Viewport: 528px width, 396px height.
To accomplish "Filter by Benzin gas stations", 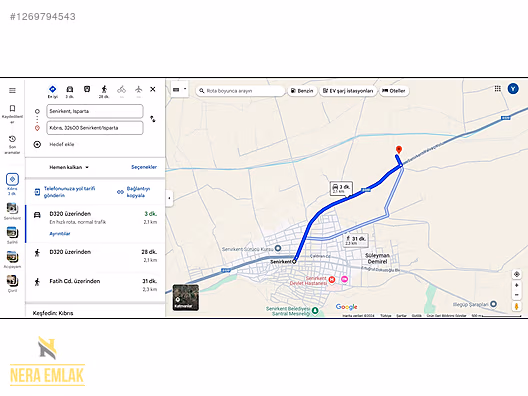I will pyautogui.click(x=302, y=91).
